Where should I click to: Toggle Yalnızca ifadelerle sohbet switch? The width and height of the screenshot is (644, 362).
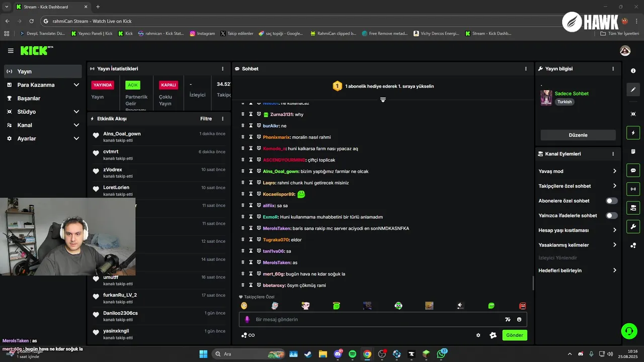tap(611, 216)
